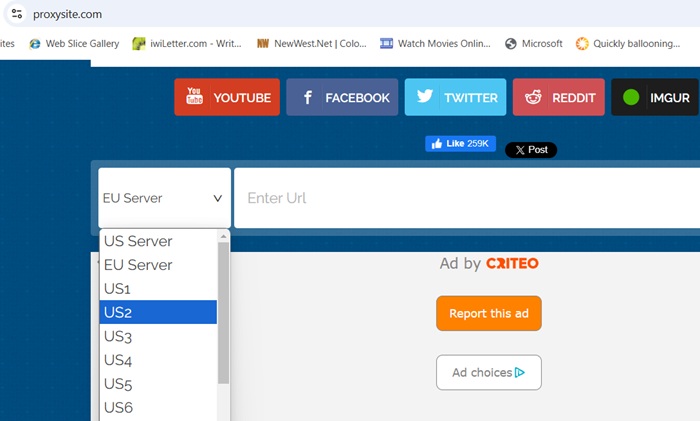Click the X logo on Post button
700x421 pixels.
[520, 150]
